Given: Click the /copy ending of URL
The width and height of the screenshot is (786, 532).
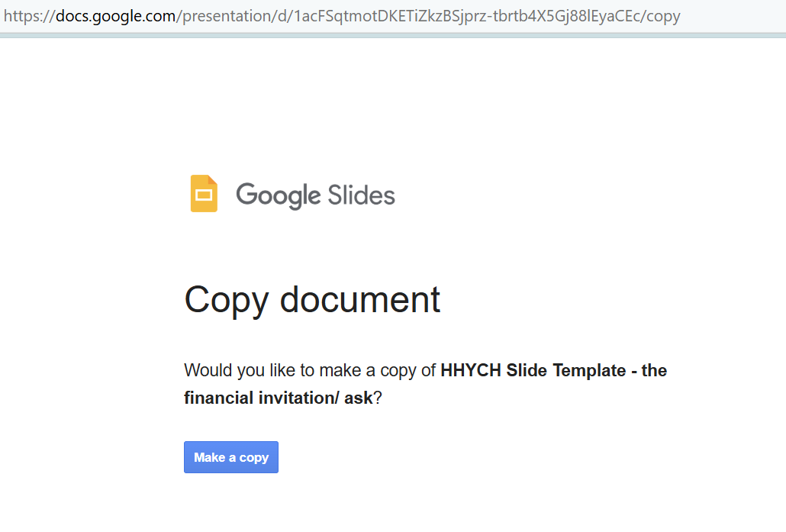Looking at the screenshot, I should (660, 16).
